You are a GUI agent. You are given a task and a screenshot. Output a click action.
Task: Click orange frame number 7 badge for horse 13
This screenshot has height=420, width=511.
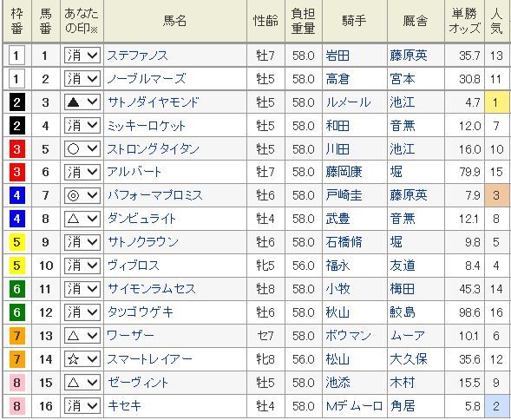(x=17, y=336)
